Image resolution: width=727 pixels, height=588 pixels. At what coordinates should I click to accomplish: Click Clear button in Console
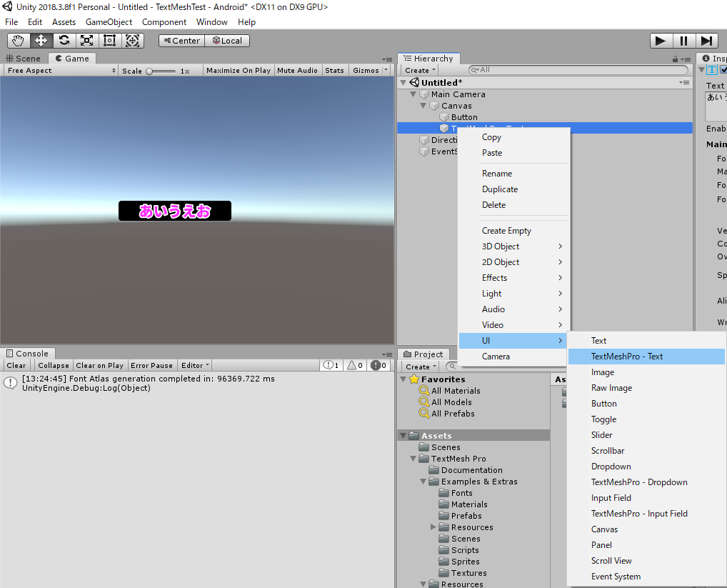(16, 365)
